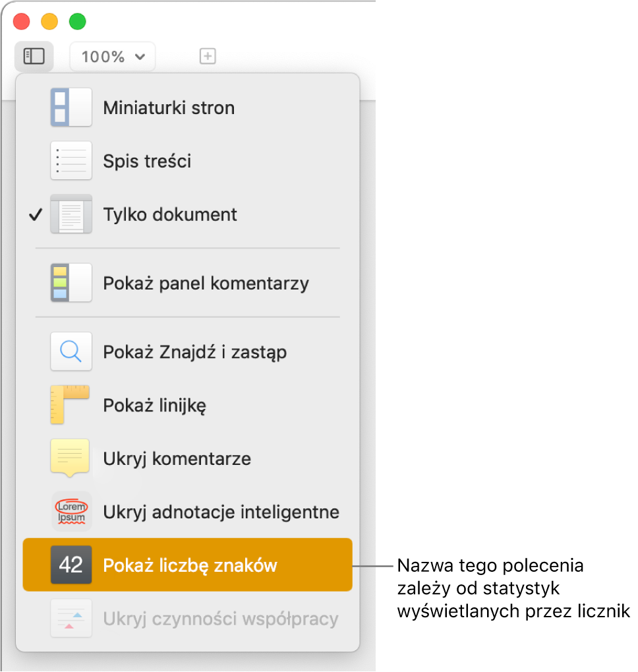
Task: Select the document-only icon beside Tylko dokument
Action: (x=71, y=214)
